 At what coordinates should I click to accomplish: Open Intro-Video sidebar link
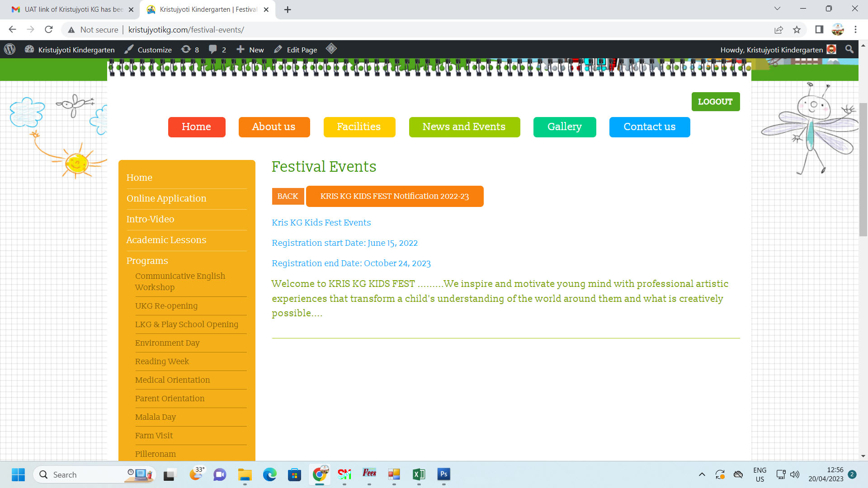tap(150, 219)
